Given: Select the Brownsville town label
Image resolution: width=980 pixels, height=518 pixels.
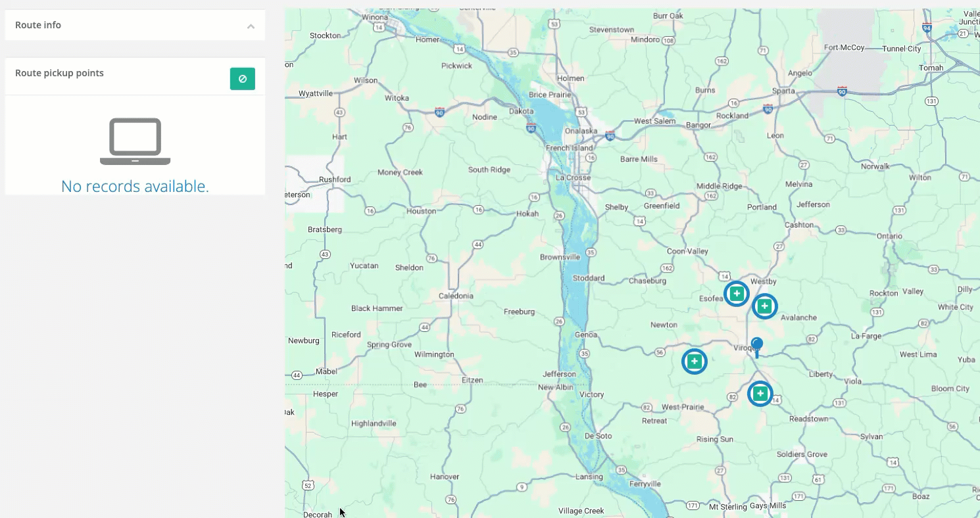Looking at the screenshot, I should [560, 257].
